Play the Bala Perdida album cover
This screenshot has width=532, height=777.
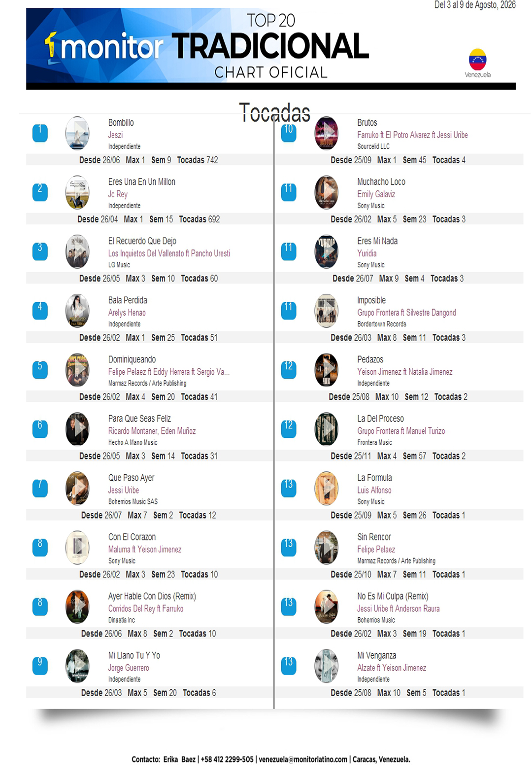pyautogui.click(x=77, y=311)
